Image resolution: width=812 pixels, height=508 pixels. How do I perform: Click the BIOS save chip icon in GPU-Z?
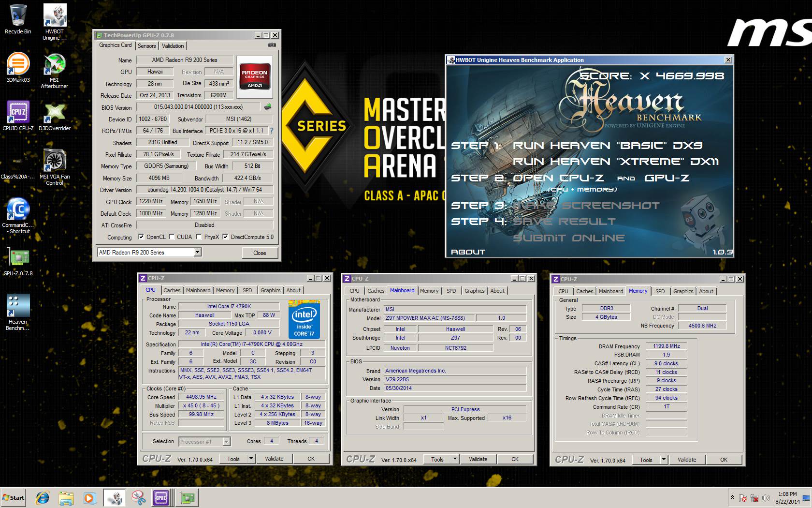pyautogui.click(x=268, y=107)
